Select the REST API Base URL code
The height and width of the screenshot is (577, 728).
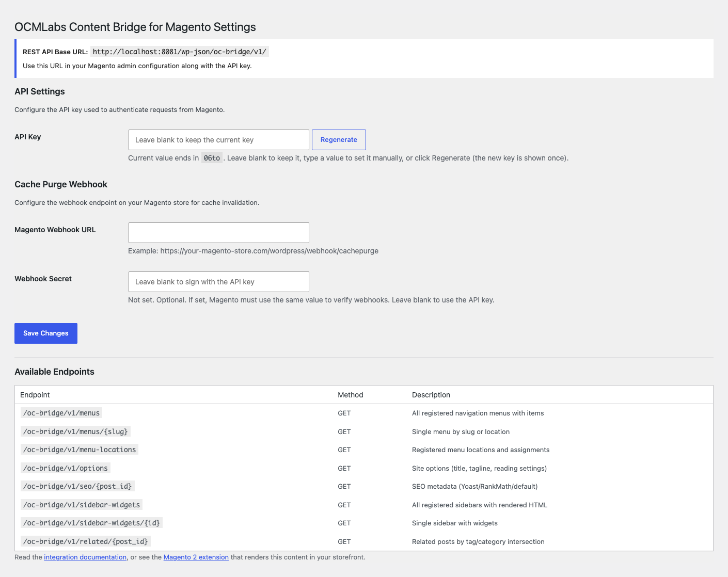tap(180, 52)
